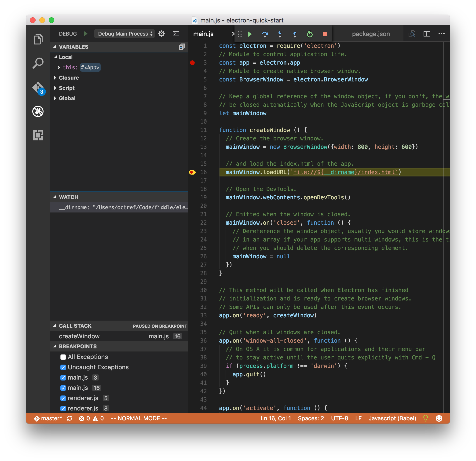Click the Step Into debug arrow

[x=280, y=34]
